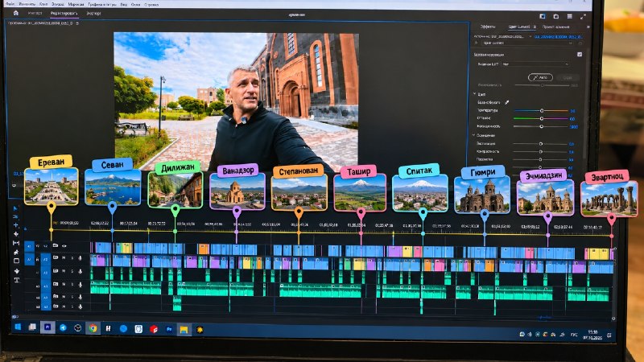Open the Lumetri Color panel menu
This screenshot has height=362, width=644.
535,27
